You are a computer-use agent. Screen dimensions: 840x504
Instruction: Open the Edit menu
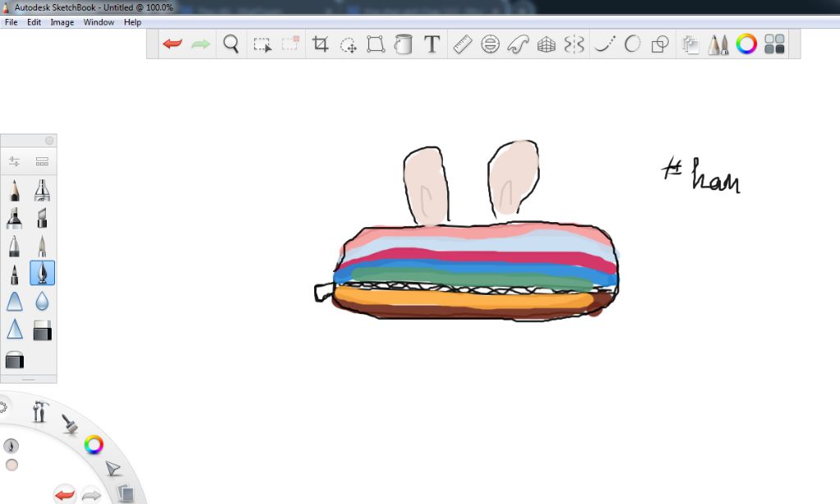pyautogui.click(x=34, y=22)
